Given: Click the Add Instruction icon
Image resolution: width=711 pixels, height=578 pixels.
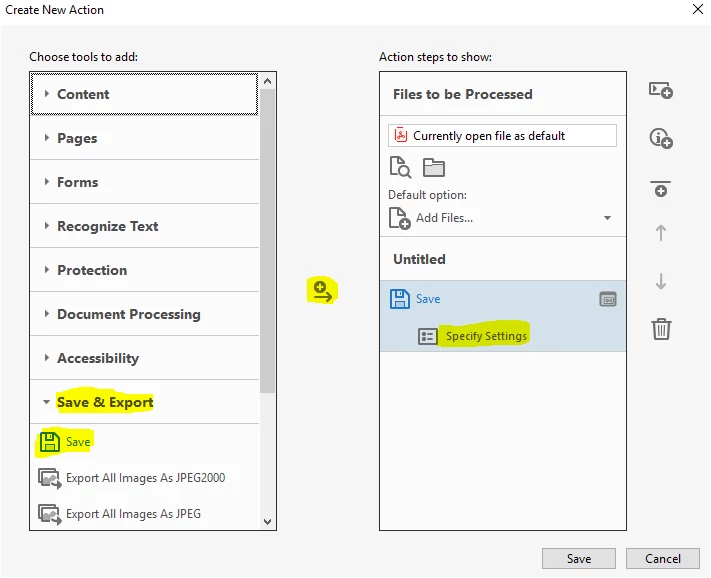Looking at the screenshot, I should pyautogui.click(x=661, y=138).
